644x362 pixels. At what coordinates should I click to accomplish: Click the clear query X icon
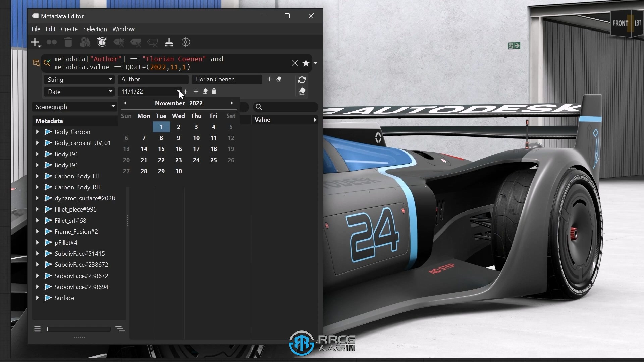pyautogui.click(x=294, y=63)
